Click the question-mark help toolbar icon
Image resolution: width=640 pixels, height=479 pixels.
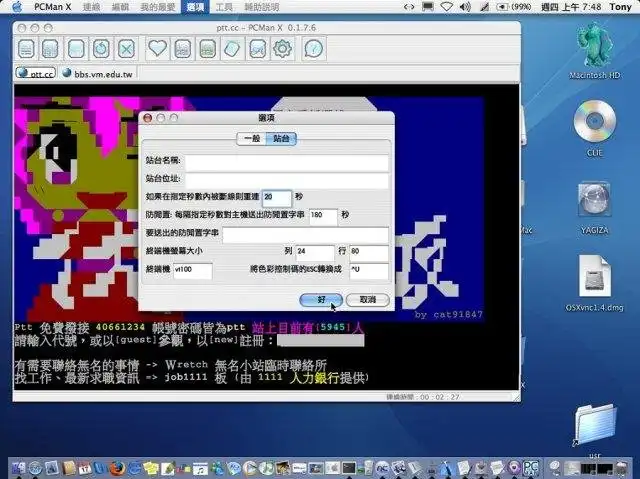click(x=313, y=49)
